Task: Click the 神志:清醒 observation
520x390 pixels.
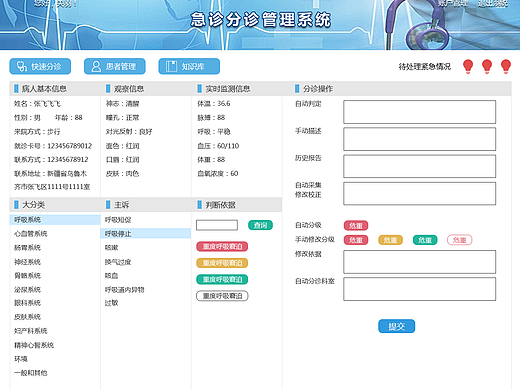Action: 123,104
